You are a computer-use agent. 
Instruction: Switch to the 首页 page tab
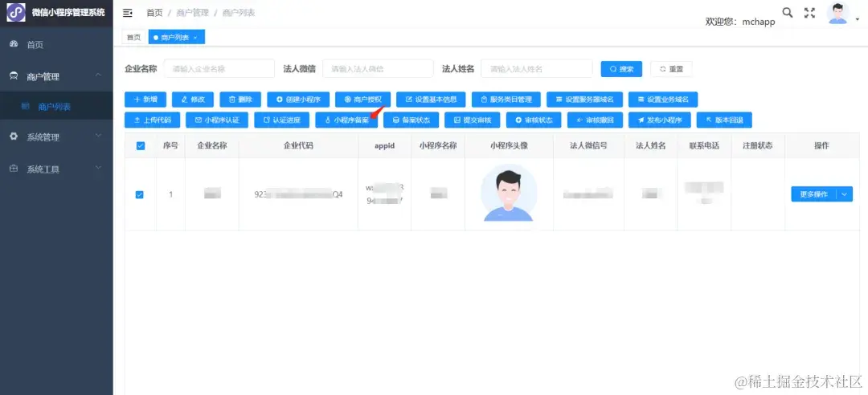pos(133,38)
